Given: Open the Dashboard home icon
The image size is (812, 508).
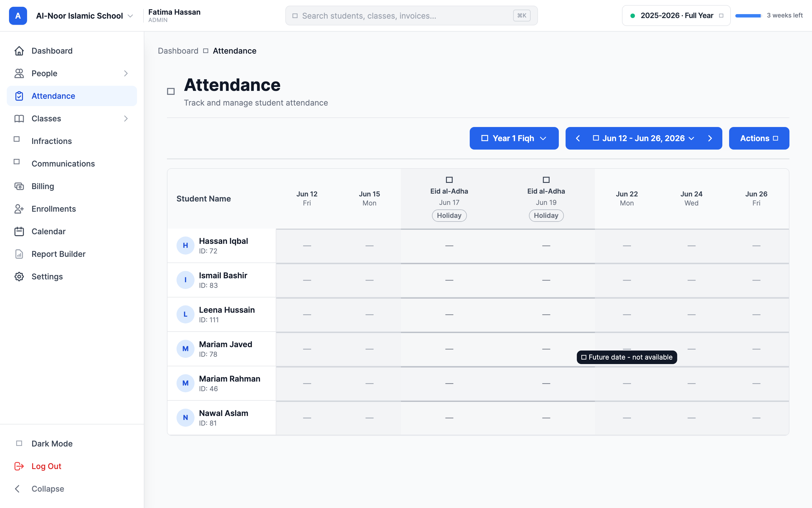Looking at the screenshot, I should pyautogui.click(x=19, y=51).
